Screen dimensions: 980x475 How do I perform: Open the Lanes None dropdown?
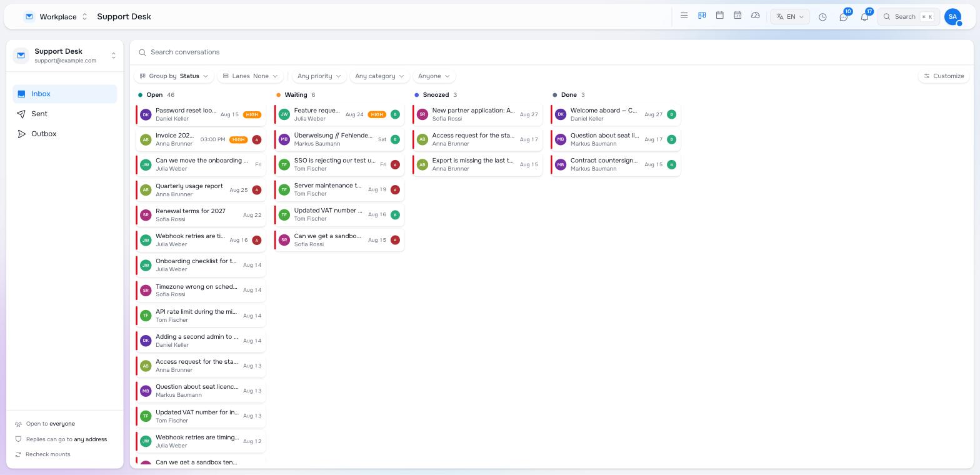(250, 76)
